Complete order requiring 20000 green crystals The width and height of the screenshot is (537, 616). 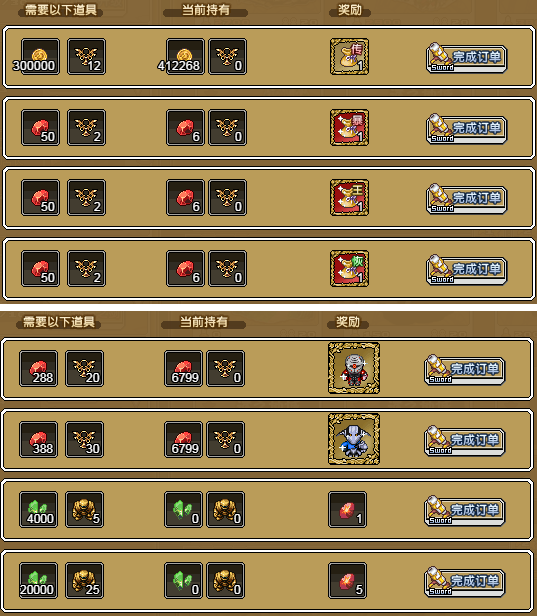pyautogui.click(x=465, y=582)
